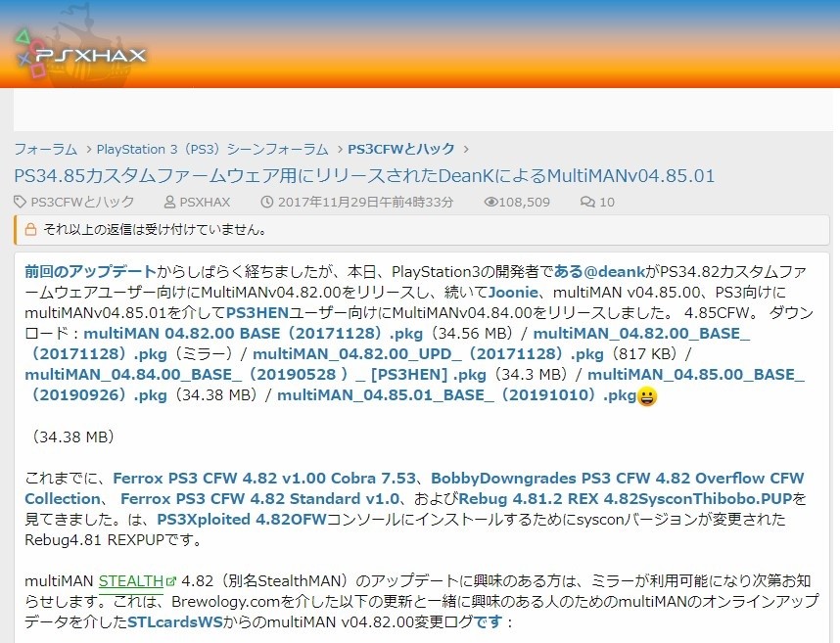Click the clock icon beside the post date
The width and height of the screenshot is (840, 643).
tap(267, 202)
